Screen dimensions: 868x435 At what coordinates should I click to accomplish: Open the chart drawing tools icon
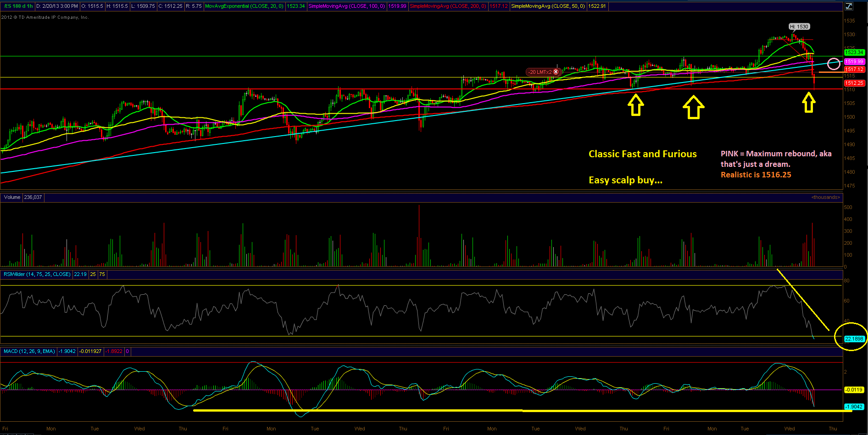[849, 6]
